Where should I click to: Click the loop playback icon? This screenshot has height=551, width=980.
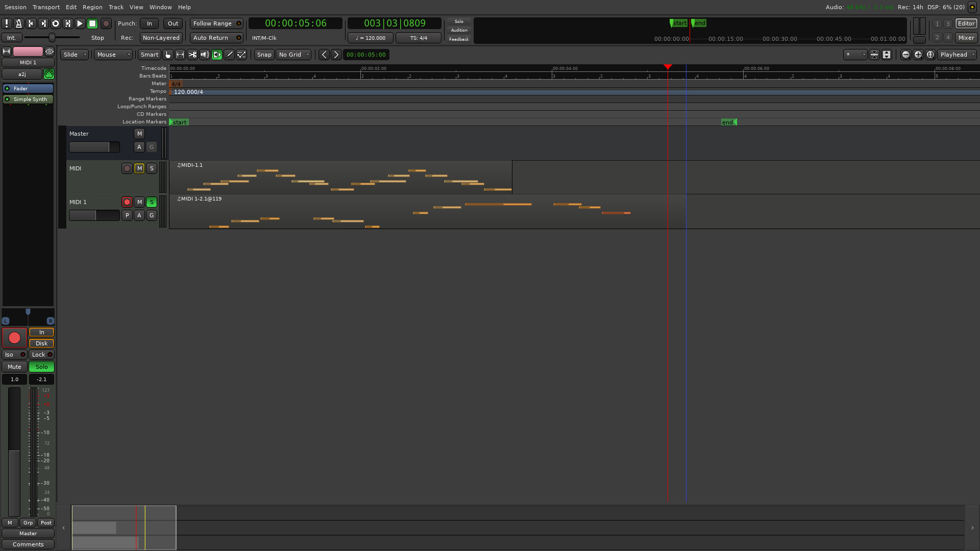[56, 23]
